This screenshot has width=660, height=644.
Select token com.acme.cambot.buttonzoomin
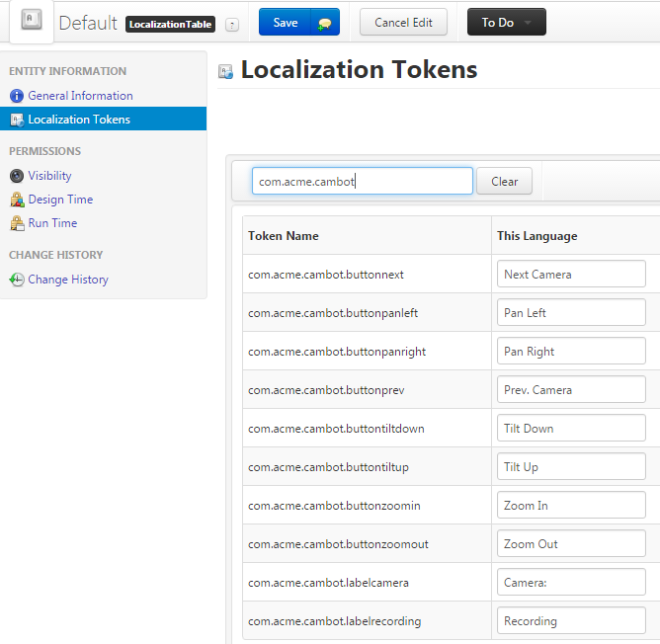(x=334, y=506)
